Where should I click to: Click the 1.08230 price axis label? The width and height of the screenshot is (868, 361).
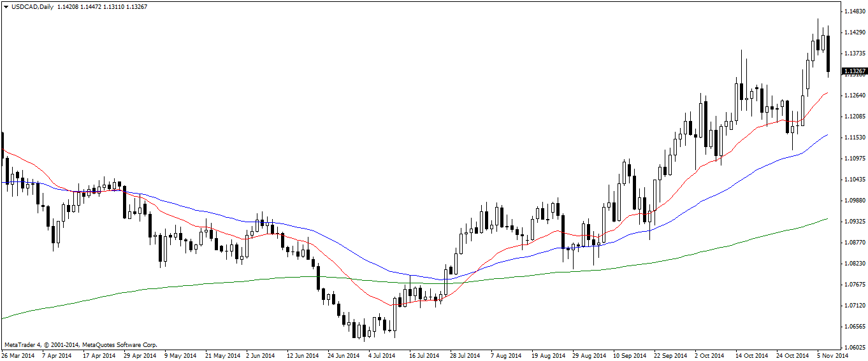coord(854,264)
